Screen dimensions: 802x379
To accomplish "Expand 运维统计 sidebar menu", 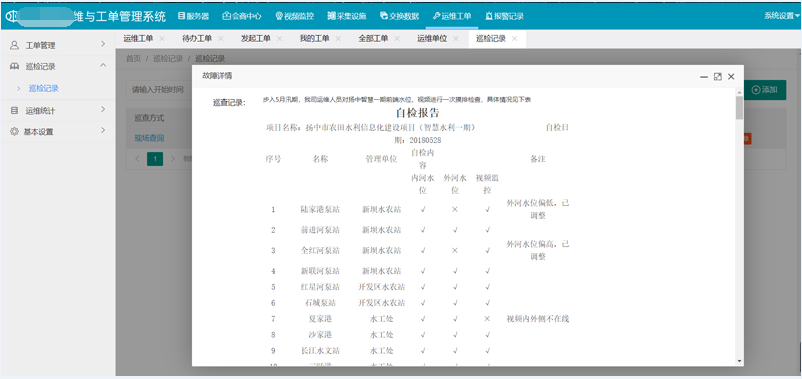I will 58,110.
